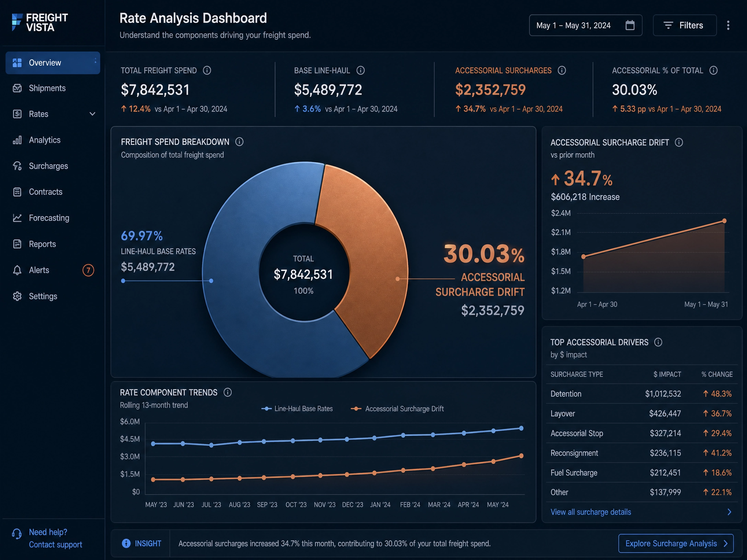
Task: Show info for Rate Component Trends
Action: point(228,393)
